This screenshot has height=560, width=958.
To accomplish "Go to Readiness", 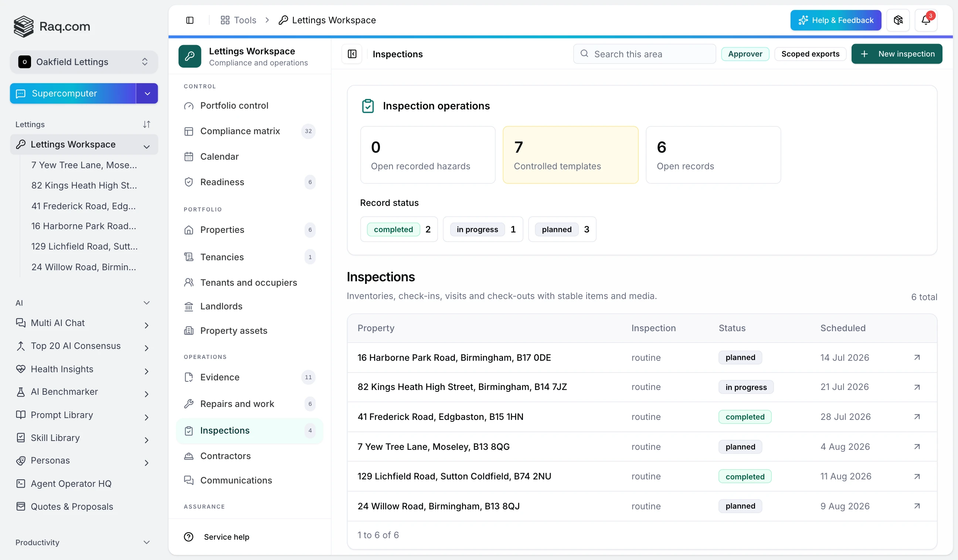I will [249, 182].
